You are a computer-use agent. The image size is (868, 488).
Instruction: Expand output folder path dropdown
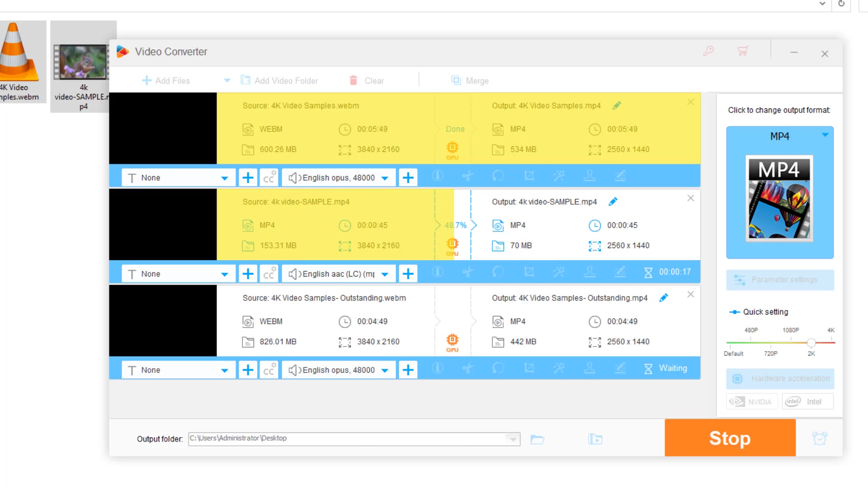pyautogui.click(x=513, y=439)
